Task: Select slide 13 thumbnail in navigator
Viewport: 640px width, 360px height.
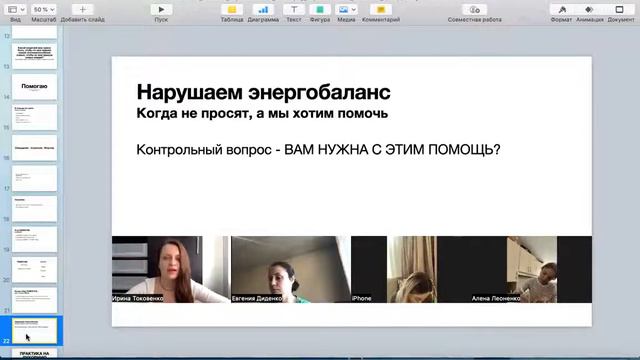Action: point(34,56)
